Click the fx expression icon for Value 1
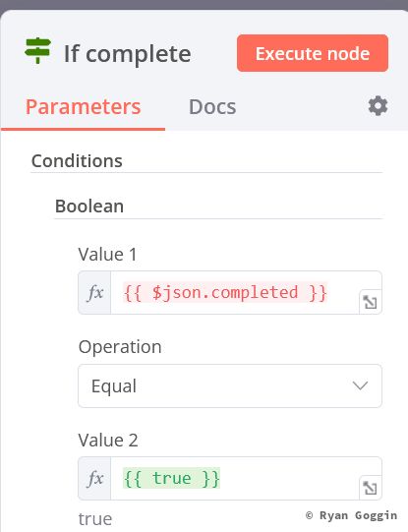 94,292
